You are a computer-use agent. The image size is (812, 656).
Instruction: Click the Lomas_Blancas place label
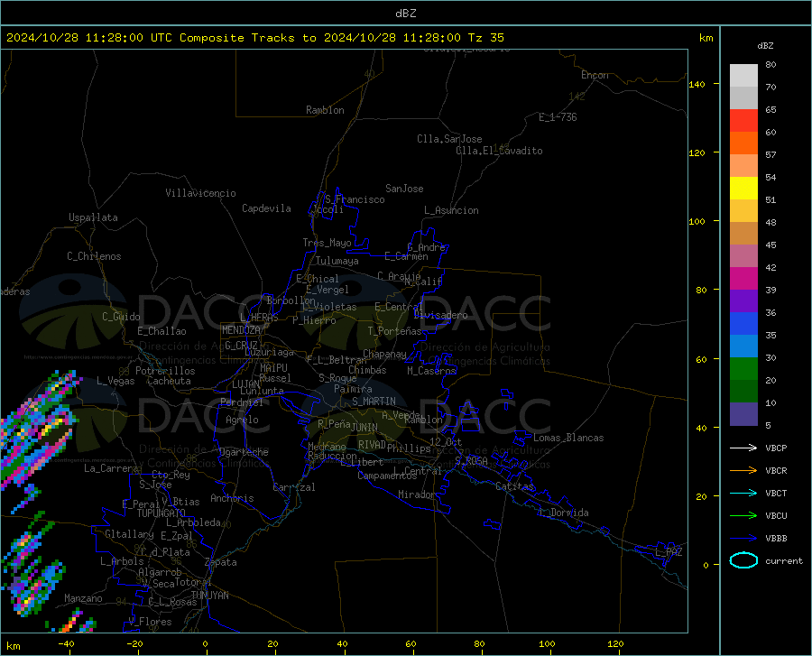[568, 438]
